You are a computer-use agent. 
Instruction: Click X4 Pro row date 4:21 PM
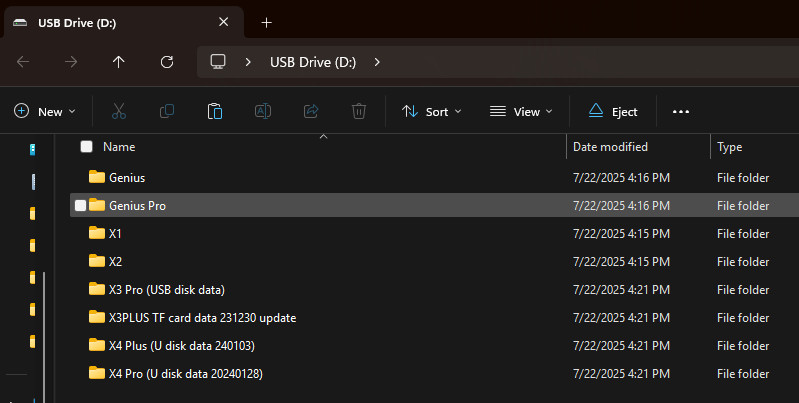click(621, 374)
